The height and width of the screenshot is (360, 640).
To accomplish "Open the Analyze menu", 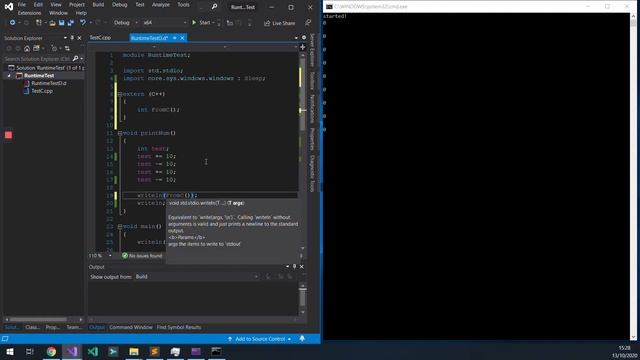I will pos(161,4).
